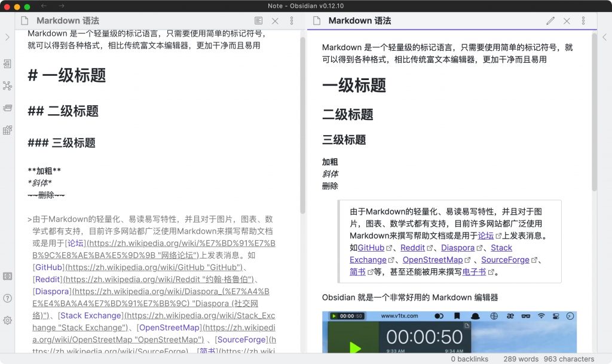Click the *斜体* line in the editor
612x364 pixels.
tap(40, 182)
